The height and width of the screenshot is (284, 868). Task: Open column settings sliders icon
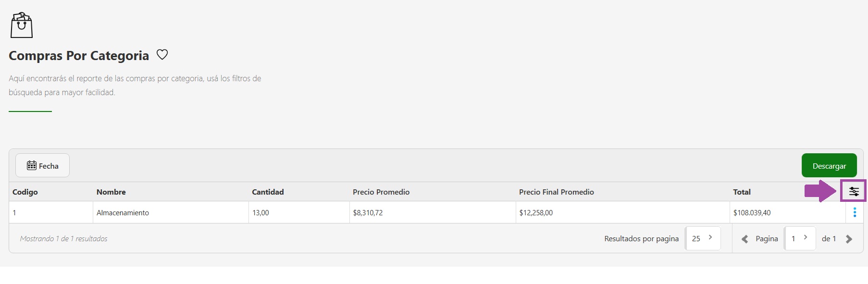click(854, 191)
